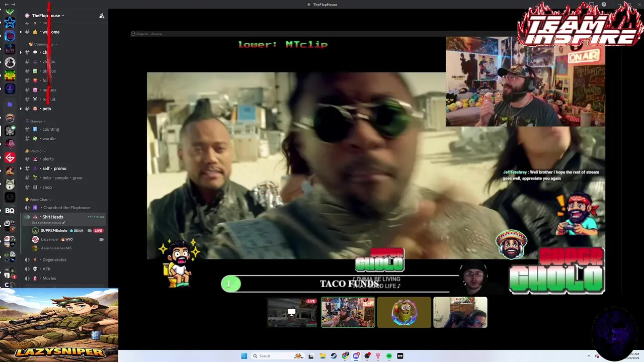
Task: Open the counting channel
Action: (63, 129)
